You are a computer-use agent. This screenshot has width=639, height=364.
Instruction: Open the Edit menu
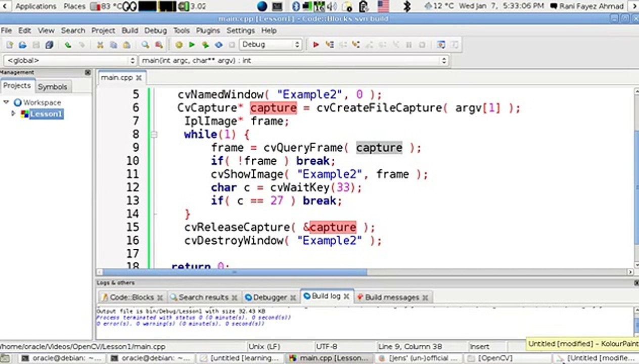point(25,30)
